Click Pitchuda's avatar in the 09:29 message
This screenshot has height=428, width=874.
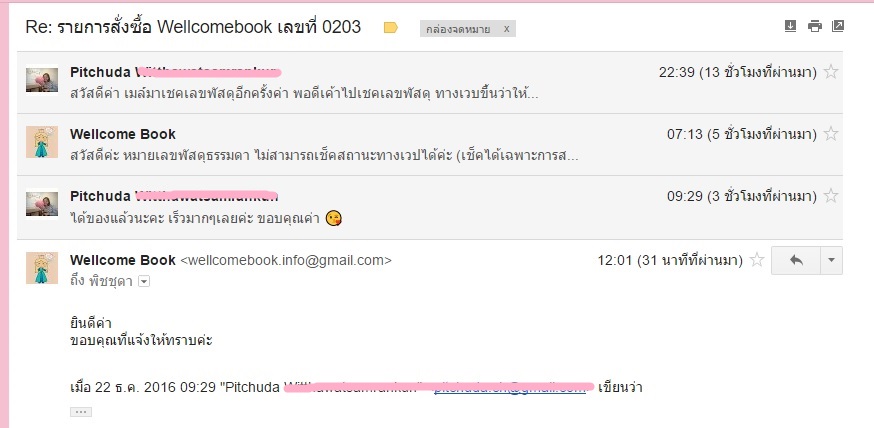pos(42,204)
